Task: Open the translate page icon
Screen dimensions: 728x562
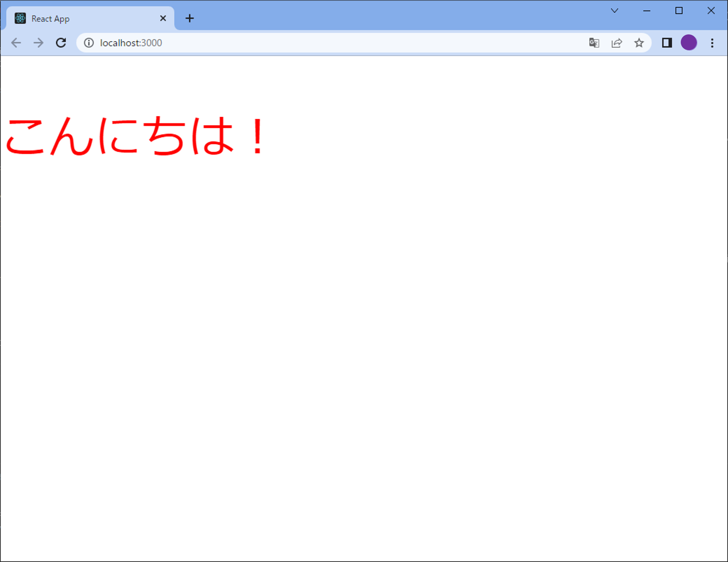Action: click(x=594, y=43)
